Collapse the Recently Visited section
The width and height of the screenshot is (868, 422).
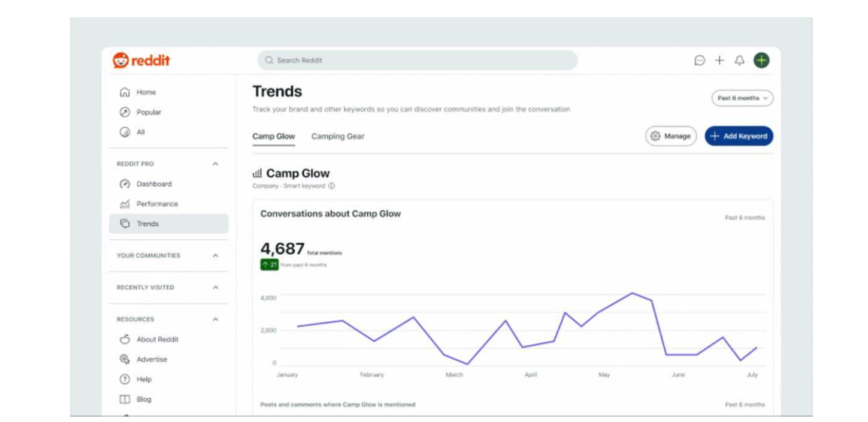pos(216,287)
